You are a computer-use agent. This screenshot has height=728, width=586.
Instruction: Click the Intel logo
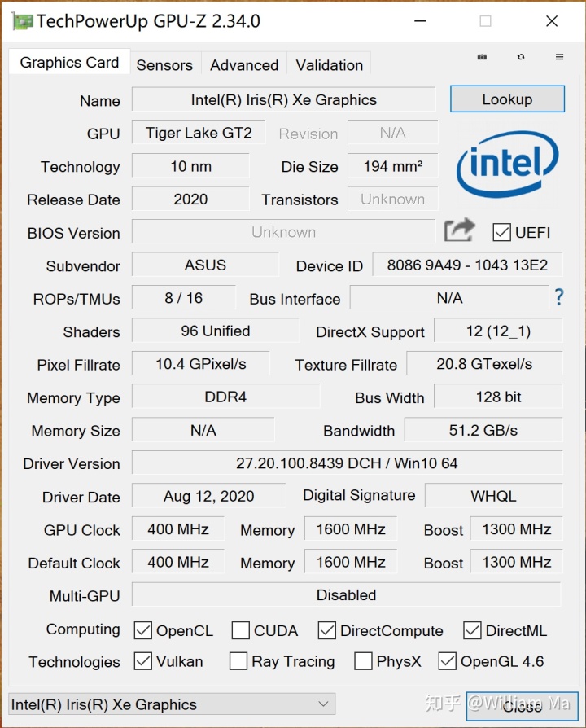click(x=508, y=164)
